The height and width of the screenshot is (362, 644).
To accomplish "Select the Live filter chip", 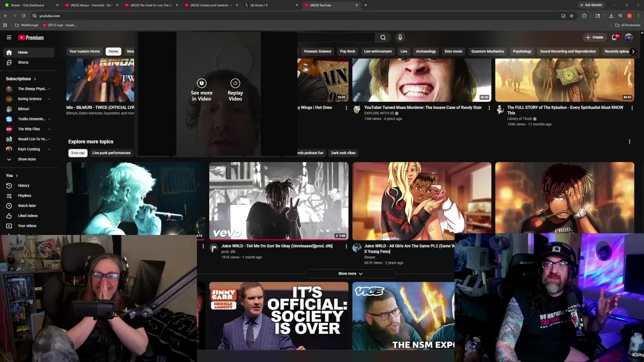I will pyautogui.click(x=404, y=51).
